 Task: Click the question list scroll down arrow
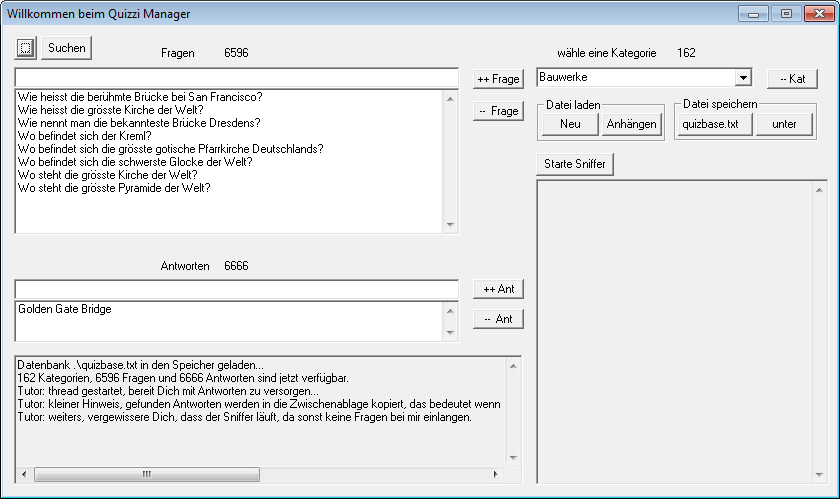449,225
